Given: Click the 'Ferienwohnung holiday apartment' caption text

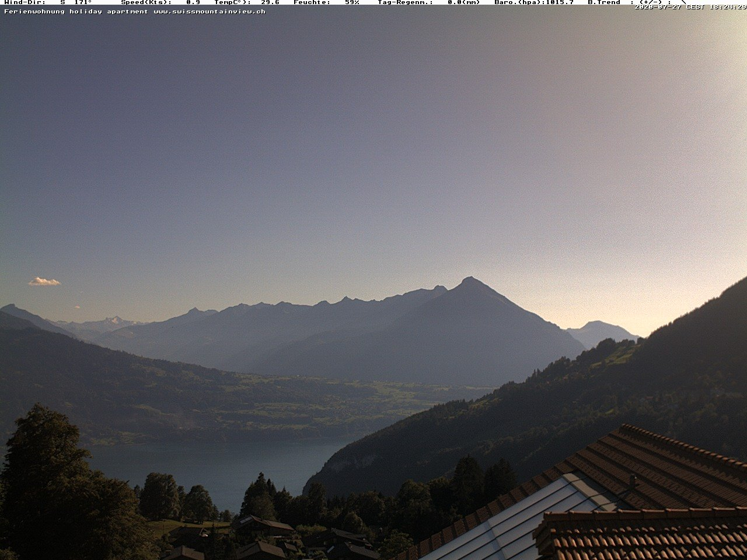Looking at the screenshot, I should pyautogui.click(x=76, y=11).
